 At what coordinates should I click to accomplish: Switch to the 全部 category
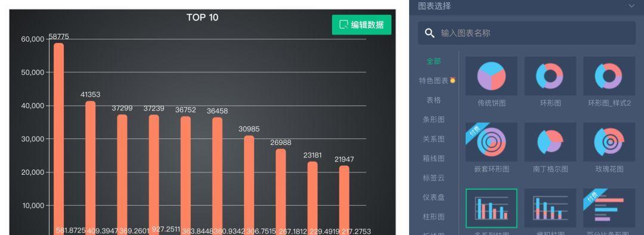434,61
